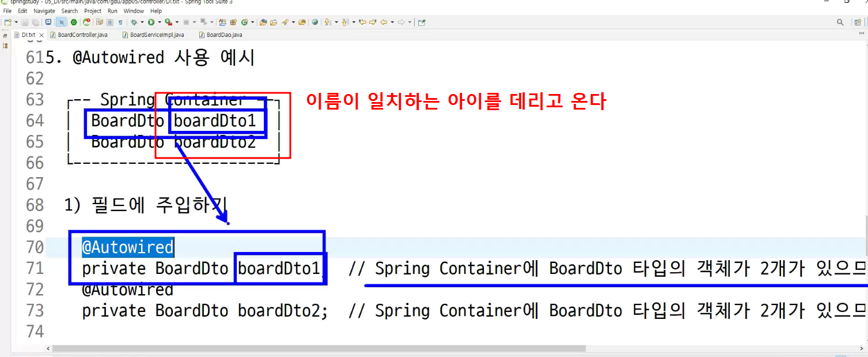Open the Navigate menu
868x357 pixels.
[x=44, y=11]
